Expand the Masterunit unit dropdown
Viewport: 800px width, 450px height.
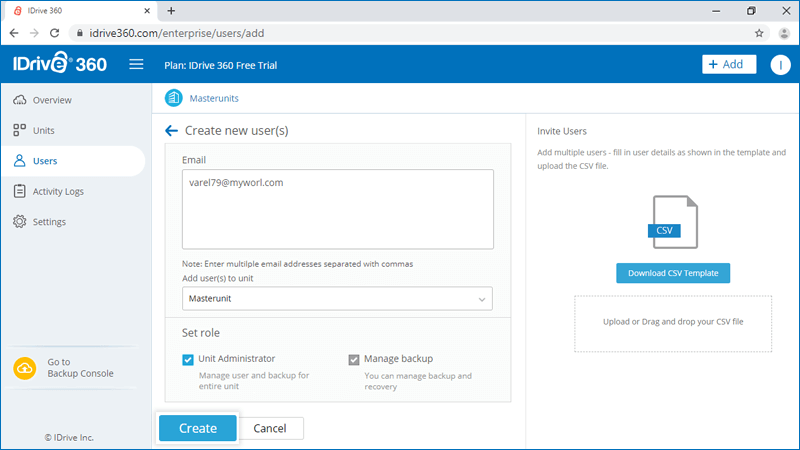337,298
